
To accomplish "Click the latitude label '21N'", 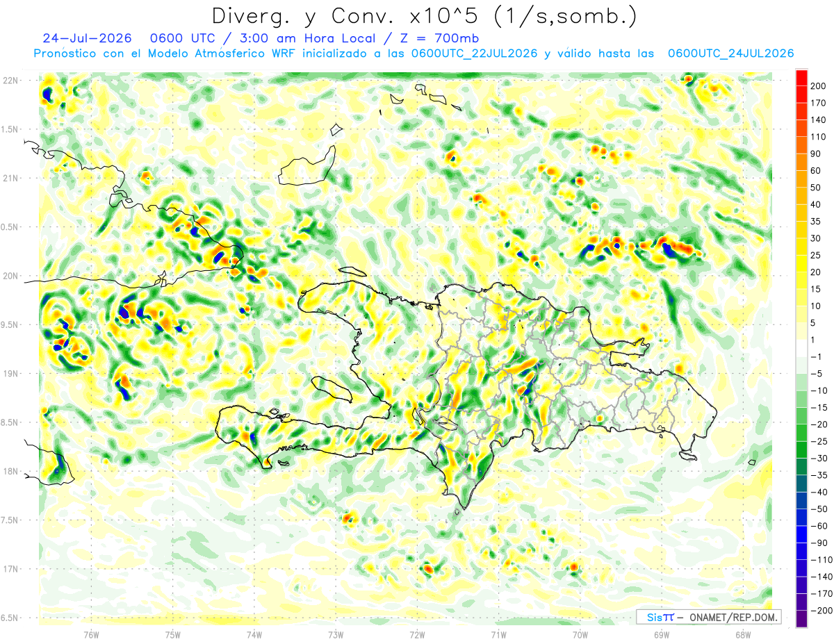I will coord(10,179).
